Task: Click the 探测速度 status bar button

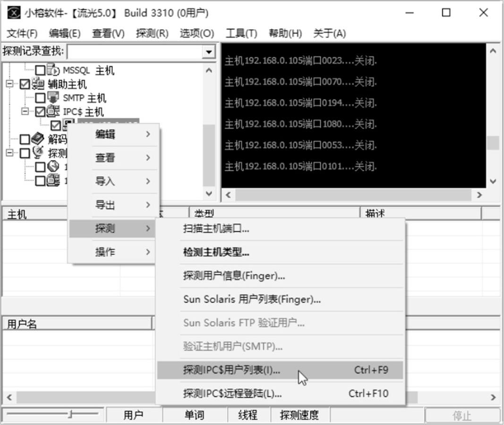Action: tap(299, 415)
